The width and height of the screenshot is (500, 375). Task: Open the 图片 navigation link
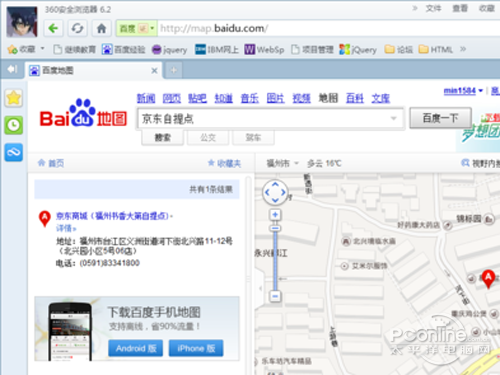click(275, 98)
